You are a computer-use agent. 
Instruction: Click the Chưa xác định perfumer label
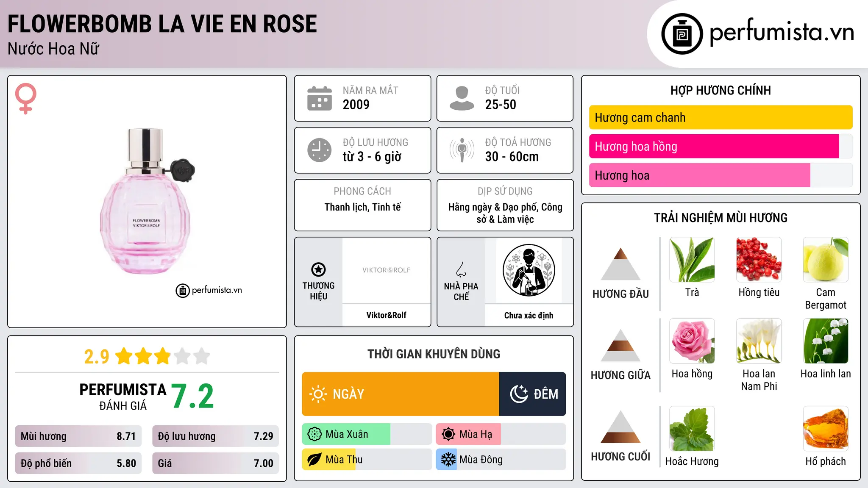pos(529,315)
